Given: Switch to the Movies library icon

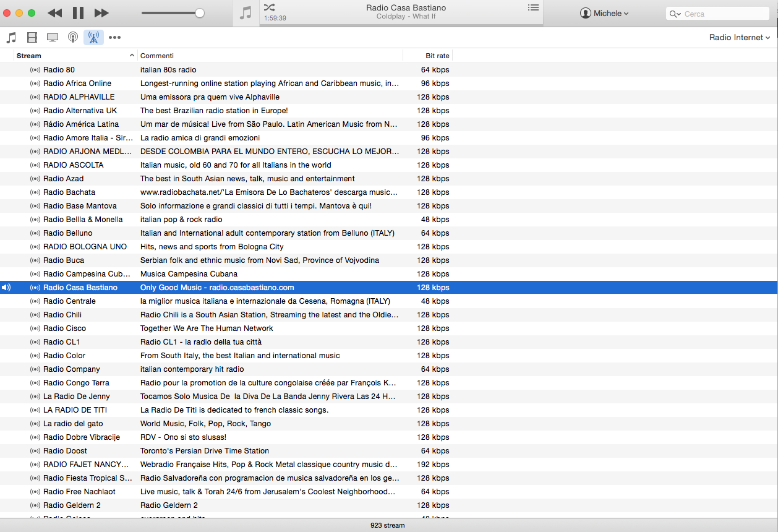Looking at the screenshot, I should (x=32, y=38).
